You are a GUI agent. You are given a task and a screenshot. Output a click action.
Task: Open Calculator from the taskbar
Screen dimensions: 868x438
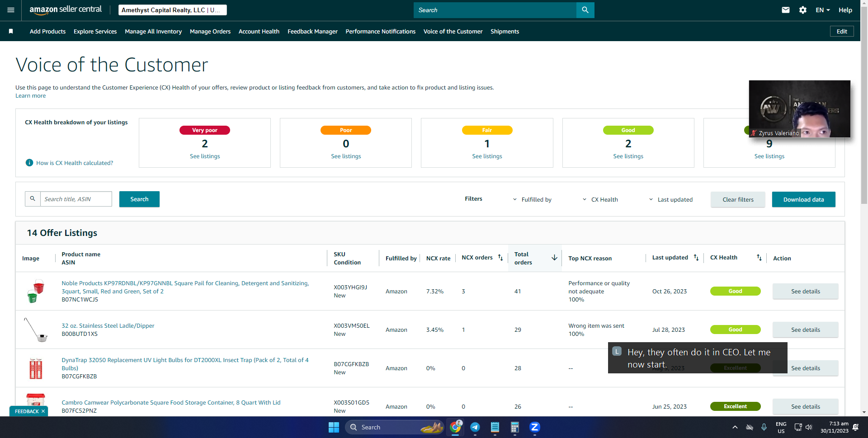515,427
